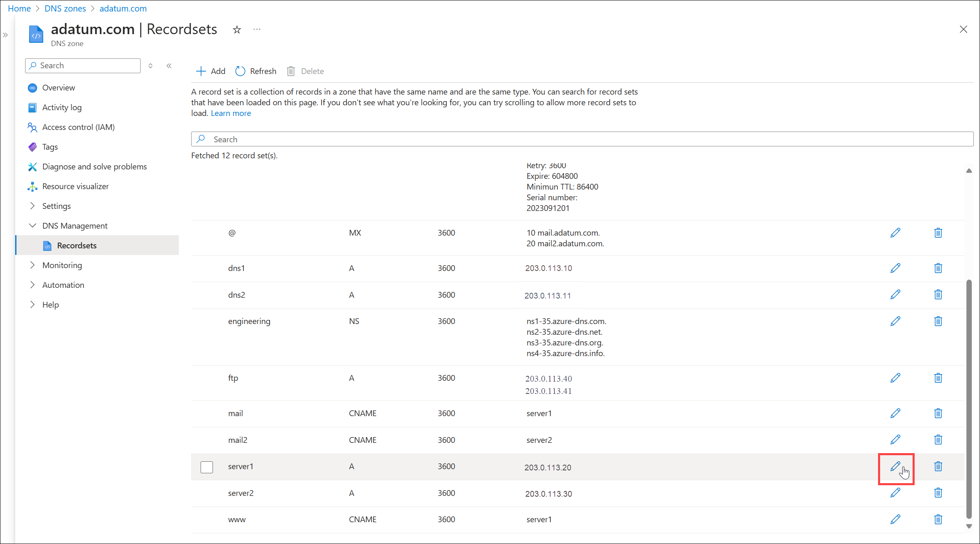Open the Learn more link
Viewport: 980px width, 544px height.
(231, 113)
